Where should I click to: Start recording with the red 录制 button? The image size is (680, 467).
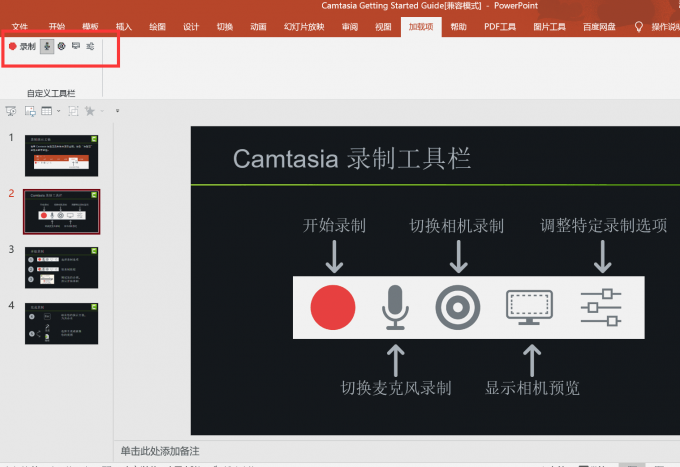point(22,46)
